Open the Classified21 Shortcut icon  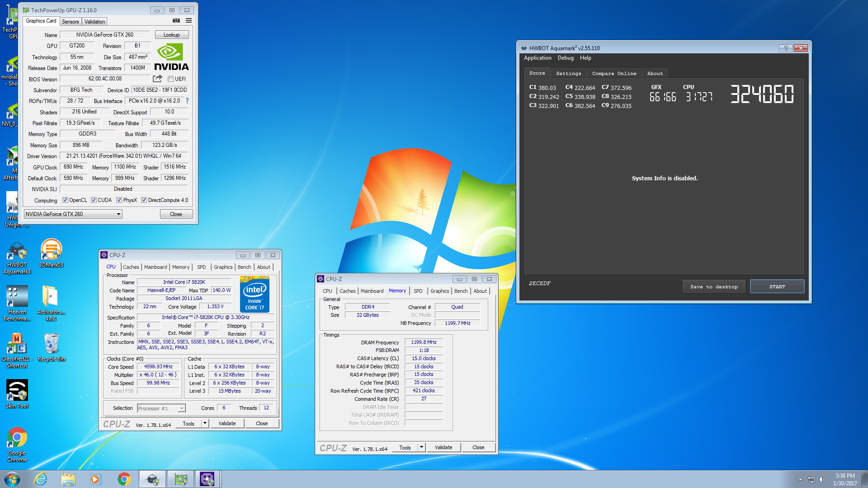(x=17, y=351)
